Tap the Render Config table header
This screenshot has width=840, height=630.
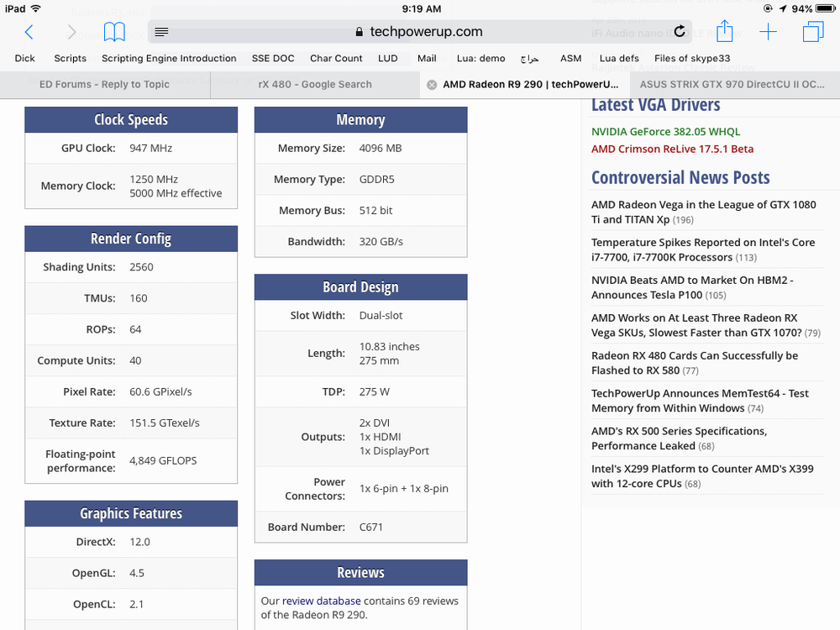coord(131,239)
